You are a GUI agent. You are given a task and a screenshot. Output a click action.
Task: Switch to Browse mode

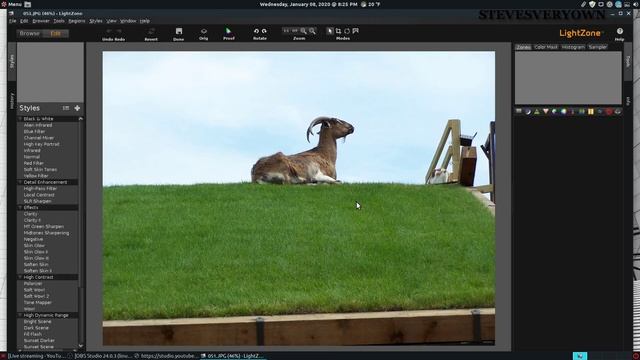pyautogui.click(x=30, y=33)
